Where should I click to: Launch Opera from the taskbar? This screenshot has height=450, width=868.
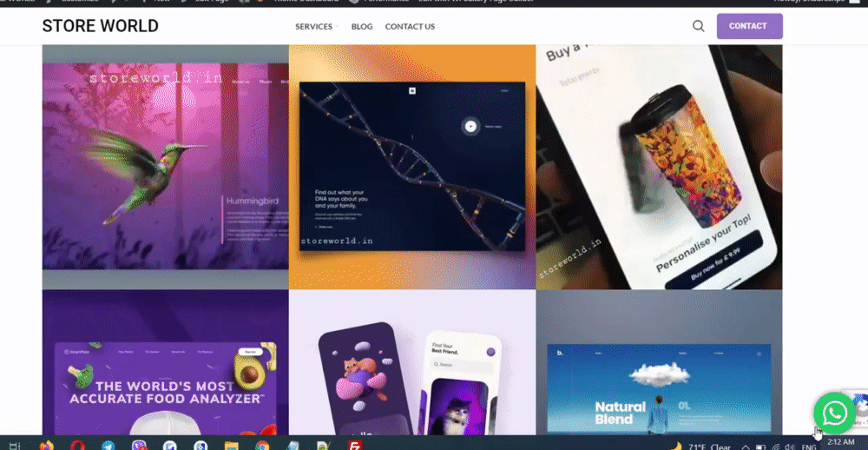[77, 446]
